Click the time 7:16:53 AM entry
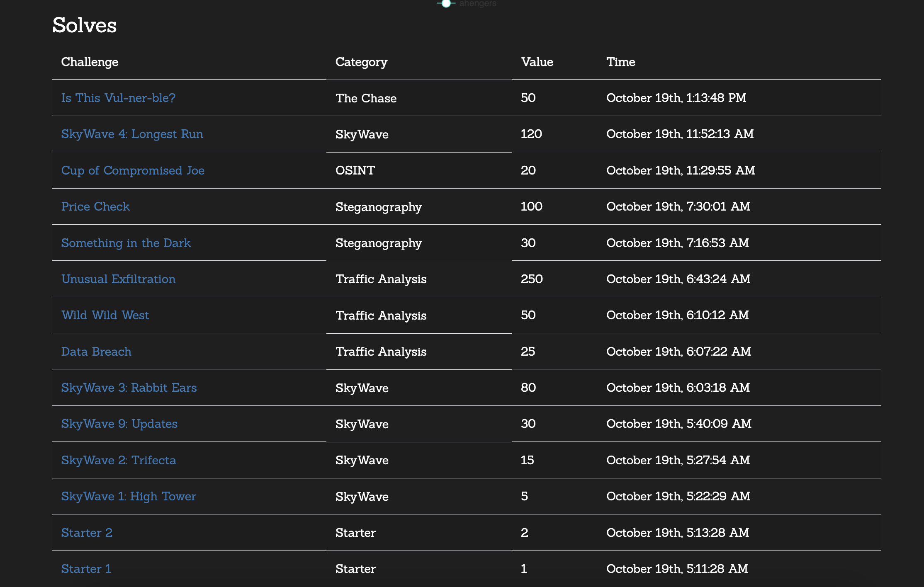The image size is (924, 587). 678,243
